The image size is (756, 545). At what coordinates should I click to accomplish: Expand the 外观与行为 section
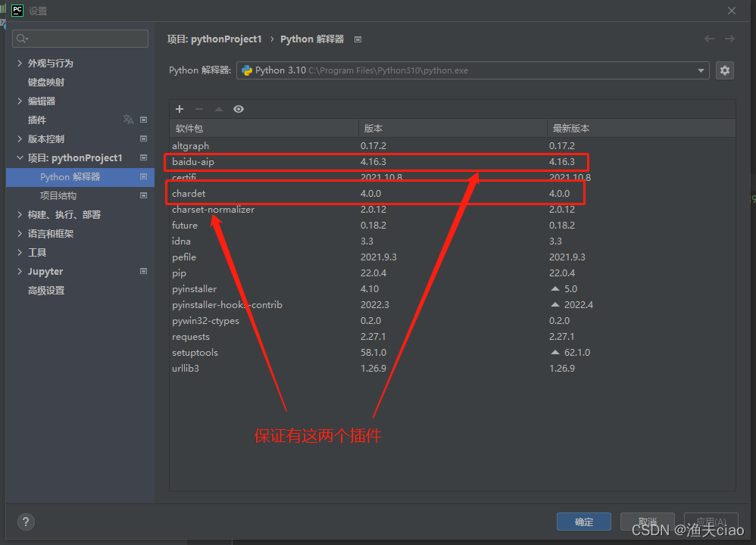(x=20, y=63)
